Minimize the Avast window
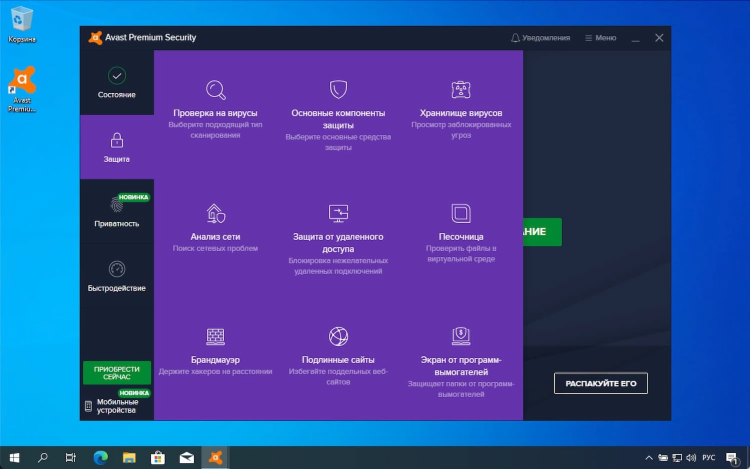 tap(635, 38)
